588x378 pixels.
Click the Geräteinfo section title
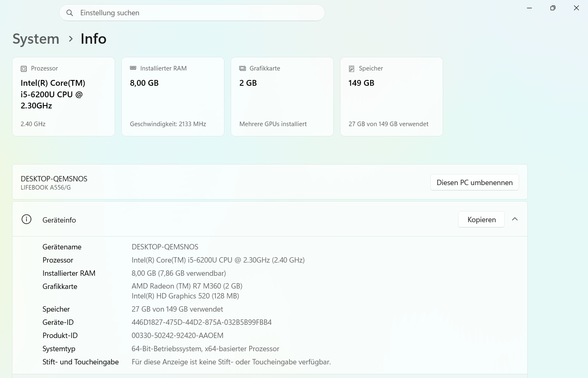(x=59, y=220)
